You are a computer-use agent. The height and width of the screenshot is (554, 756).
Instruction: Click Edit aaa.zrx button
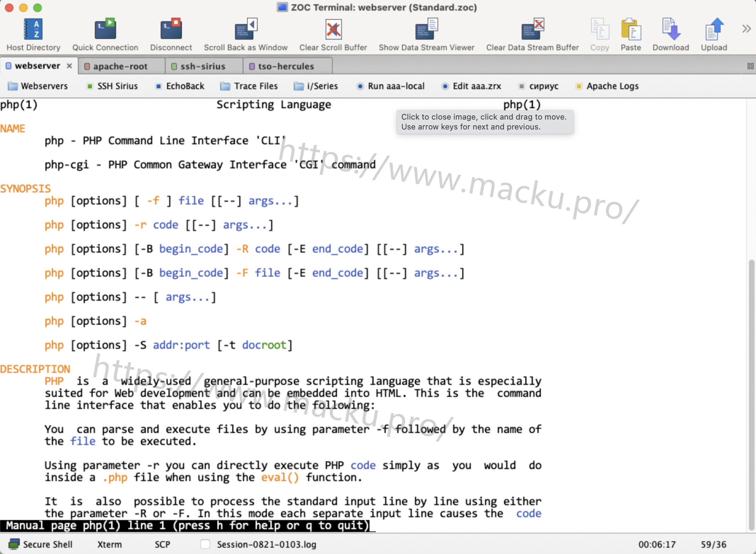(471, 86)
